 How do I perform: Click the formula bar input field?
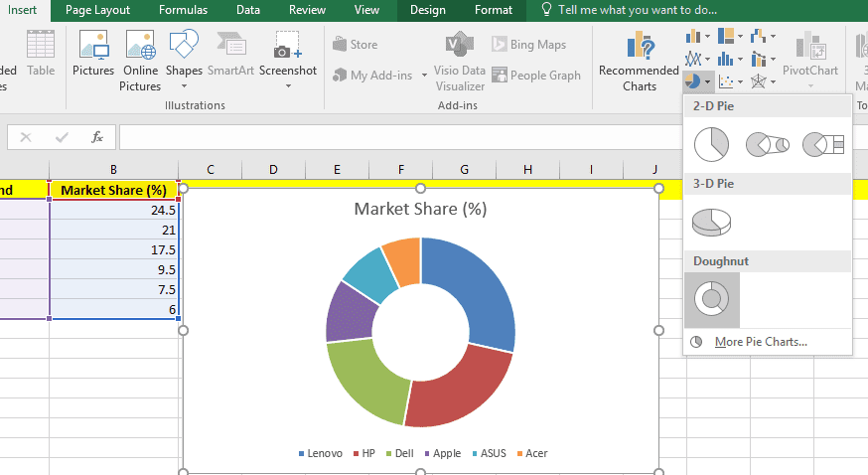(397, 137)
